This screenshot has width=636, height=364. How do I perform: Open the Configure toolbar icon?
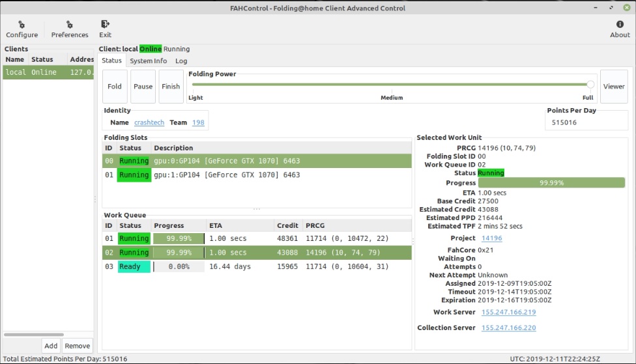(22, 29)
